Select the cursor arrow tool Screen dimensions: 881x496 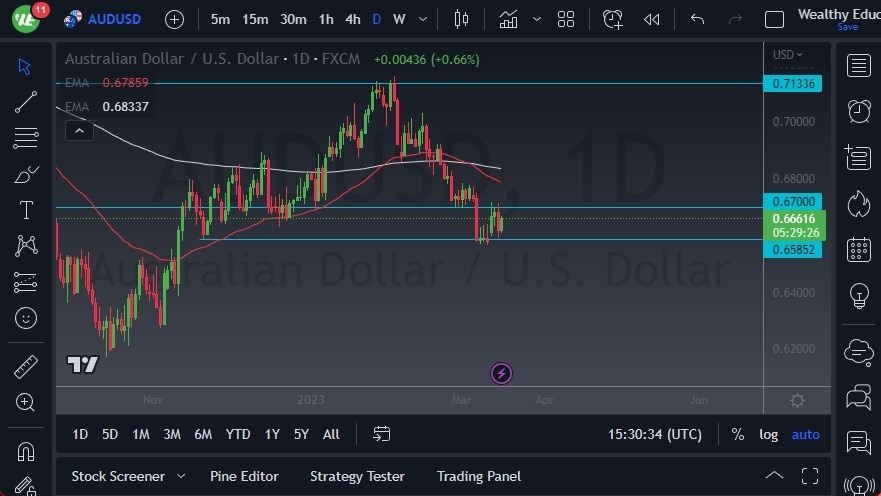coord(24,66)
